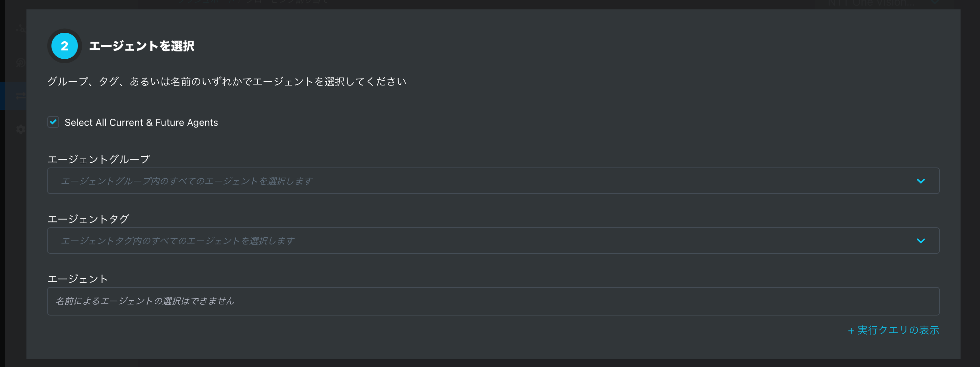Image resolution: width=980 pixels, height=367 pixels.
Task: Expand the エージェントタグ dropdown field
Action: (x=493, y=240)
